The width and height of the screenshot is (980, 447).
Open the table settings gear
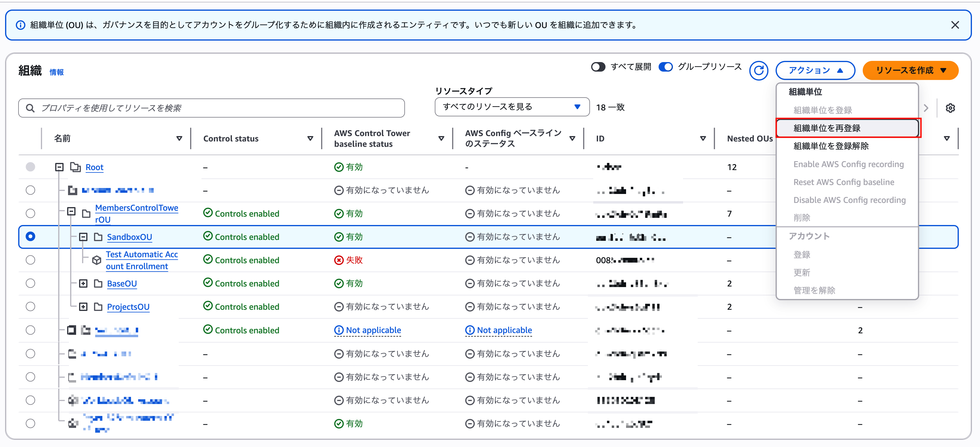951,108
